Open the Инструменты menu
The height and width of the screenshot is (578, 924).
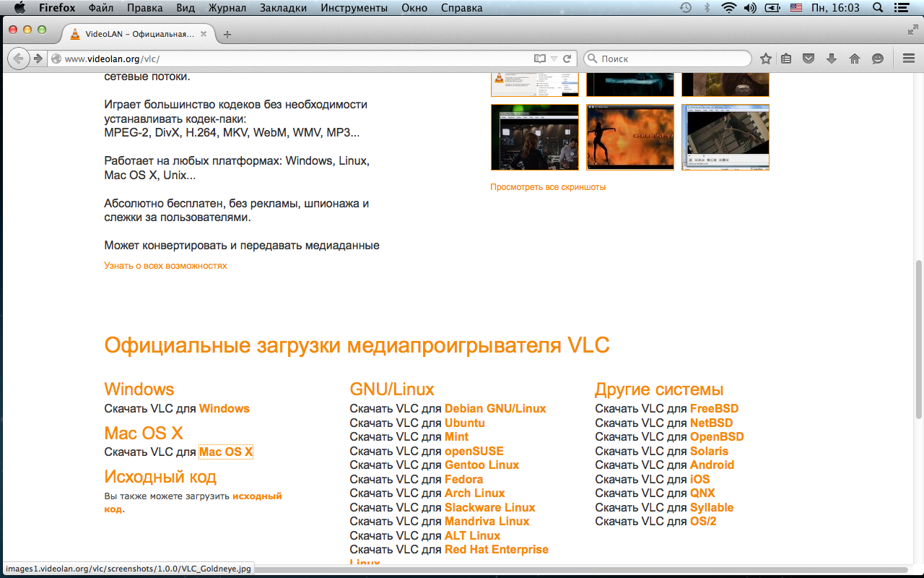(x=354, y=8)
